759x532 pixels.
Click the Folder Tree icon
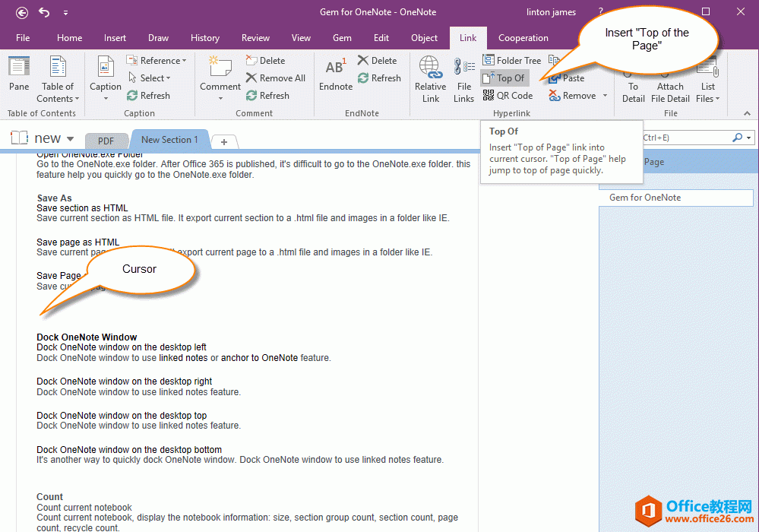pyautogui.click(x=512, y=60)
